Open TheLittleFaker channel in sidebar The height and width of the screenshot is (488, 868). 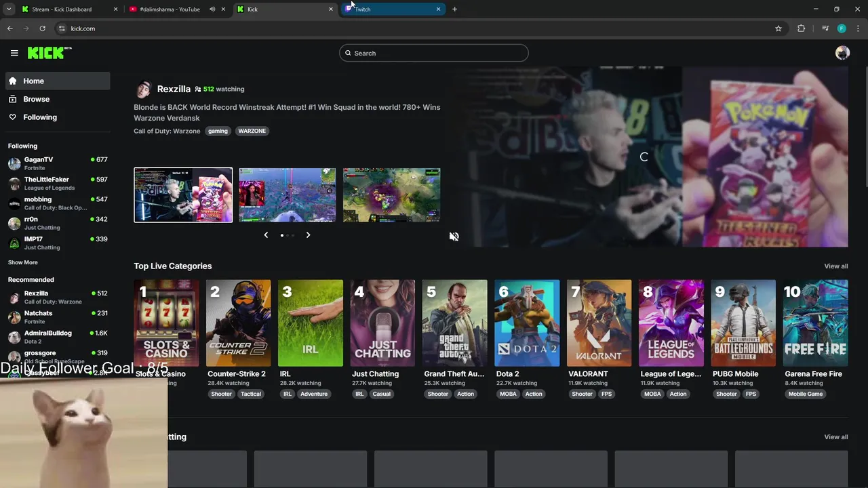coord(58,183)
